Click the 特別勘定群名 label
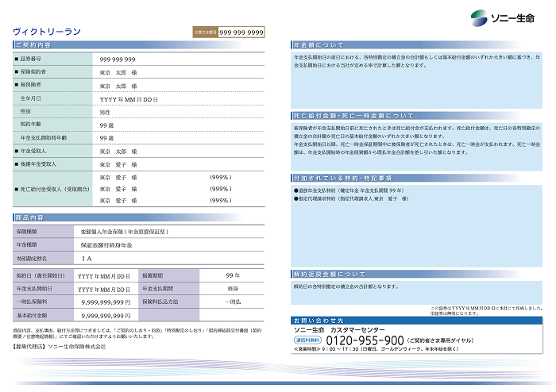Viewport: 556px width, 392px height. click(x=32, y=259)
